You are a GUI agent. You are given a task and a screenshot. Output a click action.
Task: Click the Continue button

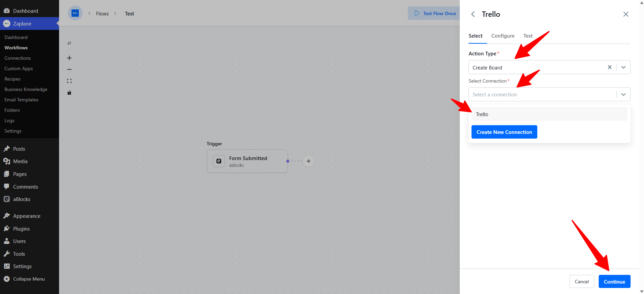614,282
